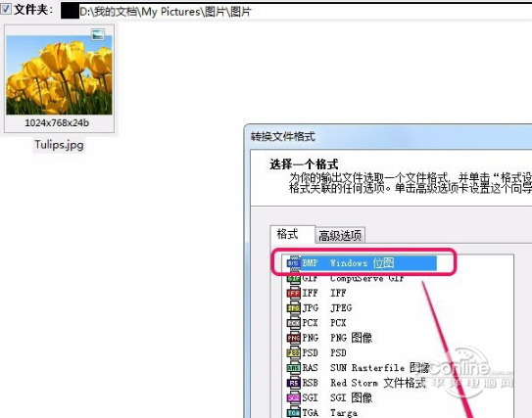This screenshot has height=418, width=532.
Task: Choose the PNG 图像 format description
Action: [x=351, y=338]
